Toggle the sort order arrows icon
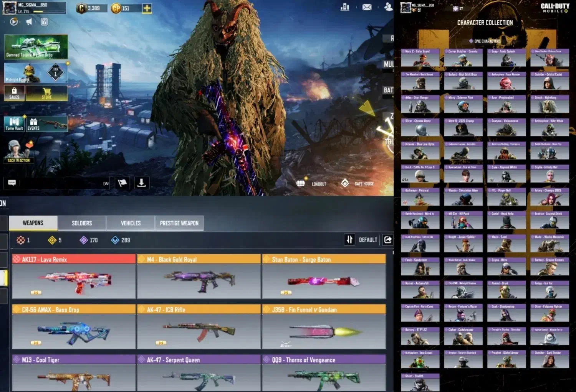This screenshot has height=392, width=576. click(x=349, y=240)
